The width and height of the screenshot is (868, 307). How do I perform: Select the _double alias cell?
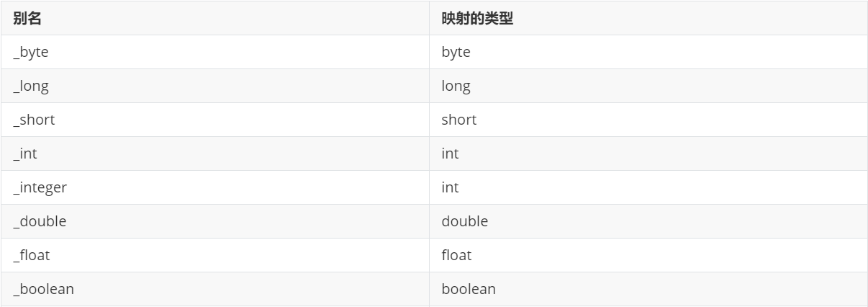click(40, 222)
